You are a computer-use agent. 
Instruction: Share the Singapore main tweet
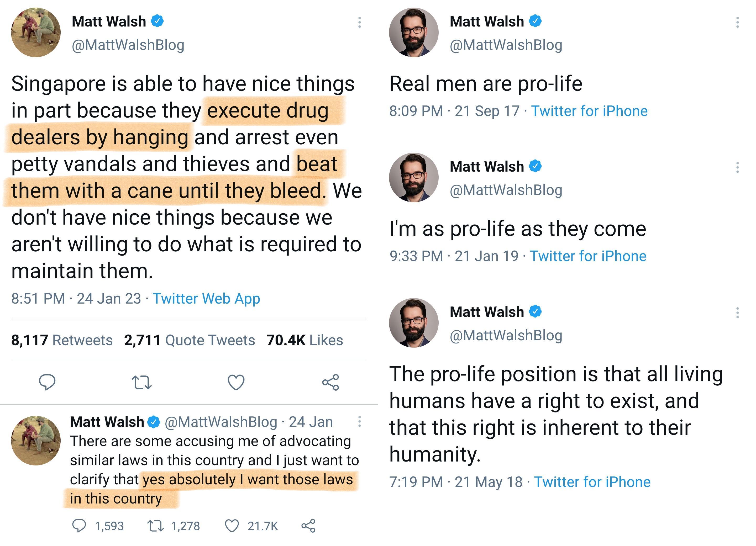click(x=330, y=382)
